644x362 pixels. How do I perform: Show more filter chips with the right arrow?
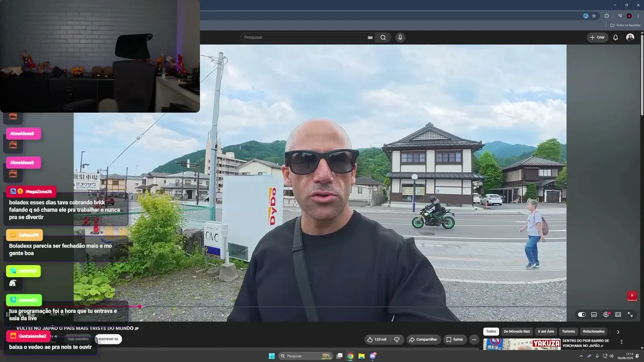618,332
